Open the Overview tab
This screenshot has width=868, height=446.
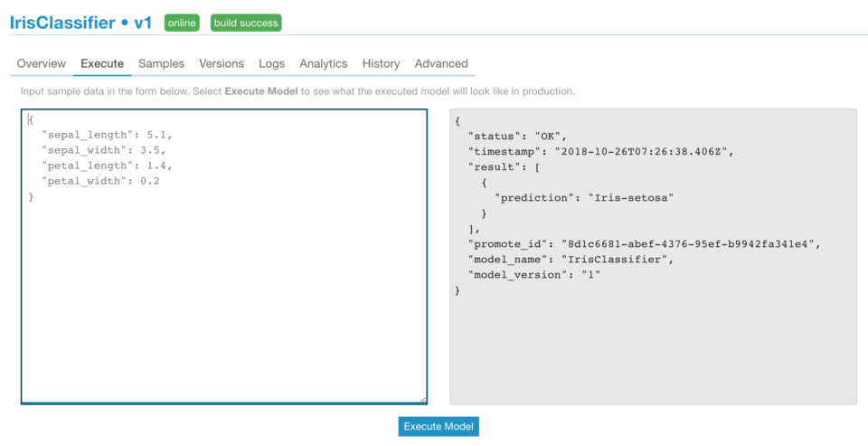click(x=41, y=63)
